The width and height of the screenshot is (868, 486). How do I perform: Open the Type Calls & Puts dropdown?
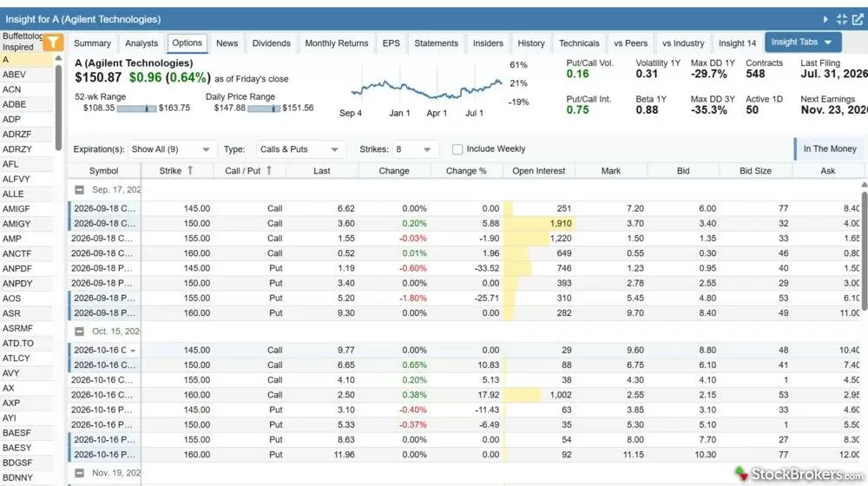point(299,149)
